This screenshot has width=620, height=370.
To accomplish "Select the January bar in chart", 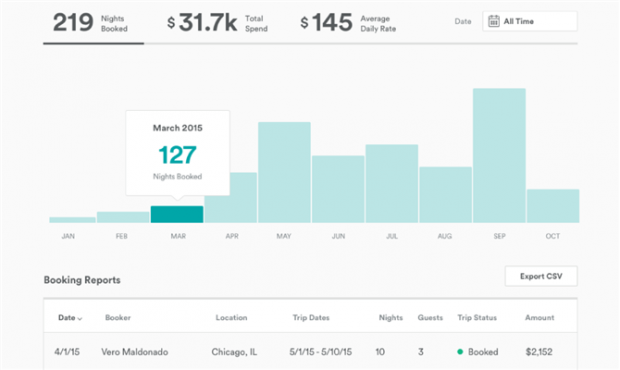I will pyautogui.click(x=72, y=220).
